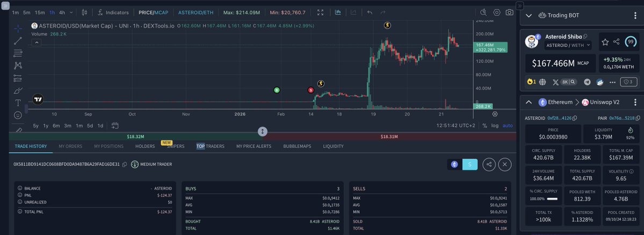Open the BUBBLEMAPS tab

point(297,146)
